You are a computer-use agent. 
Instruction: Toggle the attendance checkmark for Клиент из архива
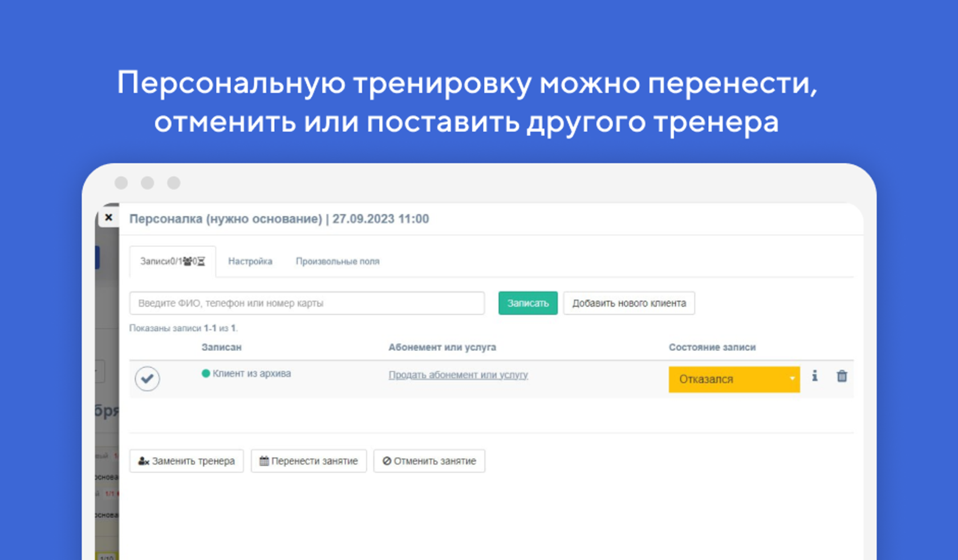click(x=148, y=379)
